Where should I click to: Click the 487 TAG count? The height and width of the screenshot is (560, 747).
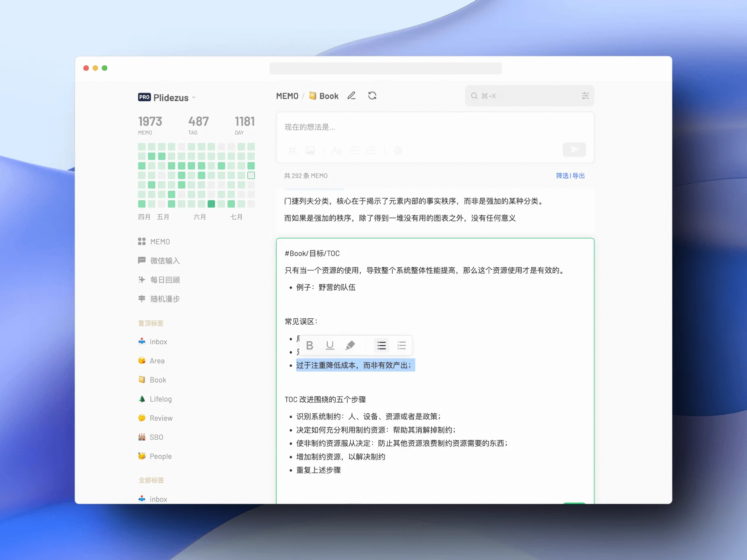(199, 125)
